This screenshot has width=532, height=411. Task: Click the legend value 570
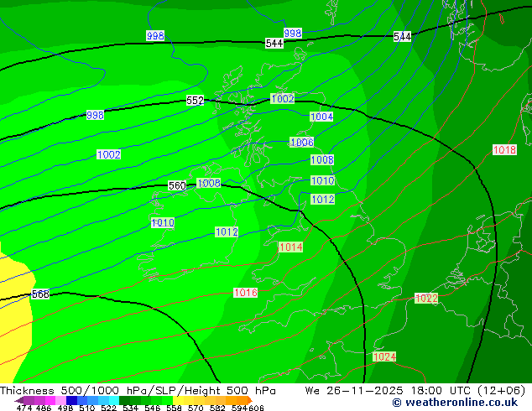tap(196, 408)
